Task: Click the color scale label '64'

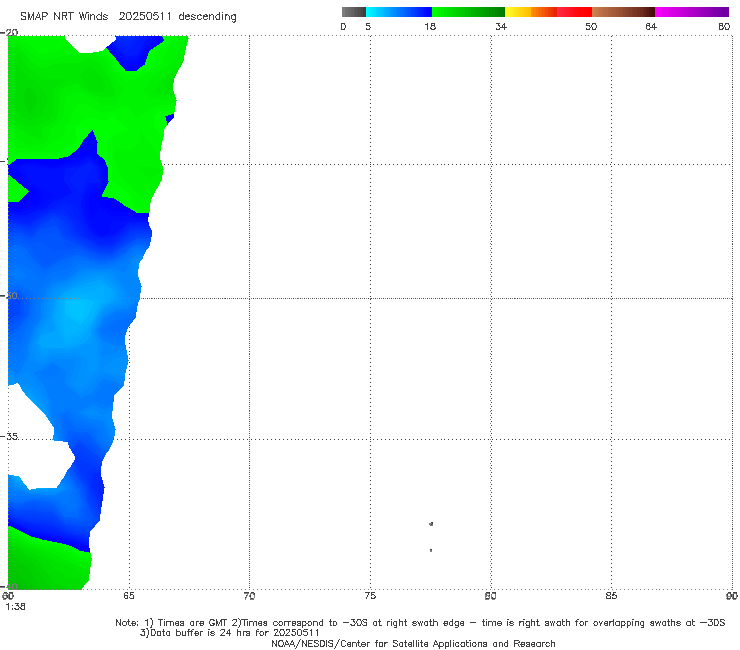Action: point(651,26)
